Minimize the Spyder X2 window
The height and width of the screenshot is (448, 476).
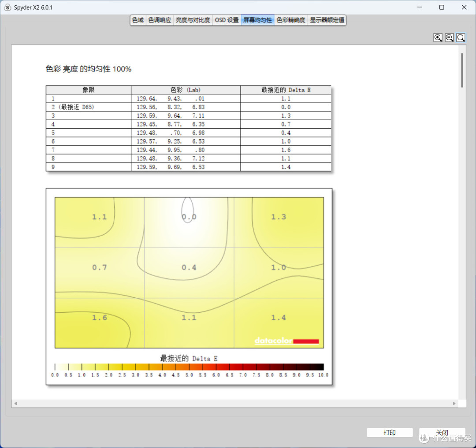tap(420, 7)
